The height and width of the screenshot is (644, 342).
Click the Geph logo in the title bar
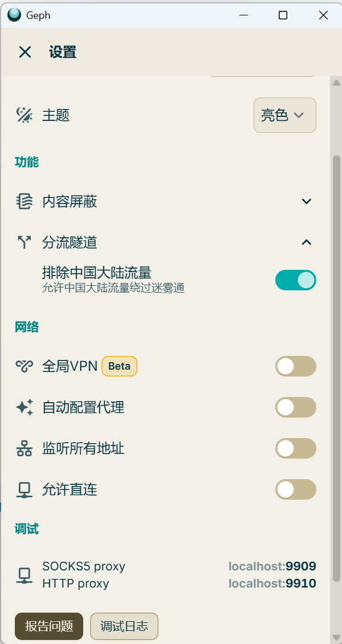[x=14, y=15]
